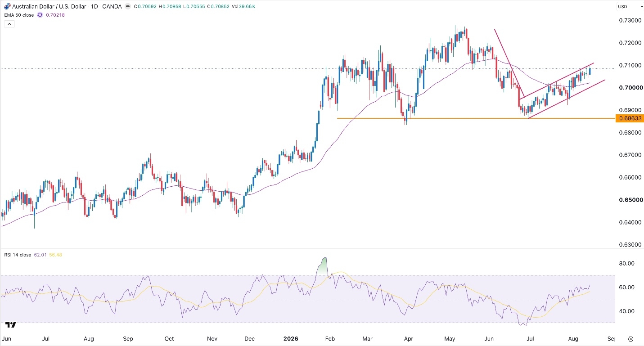This screenshot has width=644, height=346.
Task: Click the 0.73000 price axis label
Action: pyautogui.click(x=629, y=21)
